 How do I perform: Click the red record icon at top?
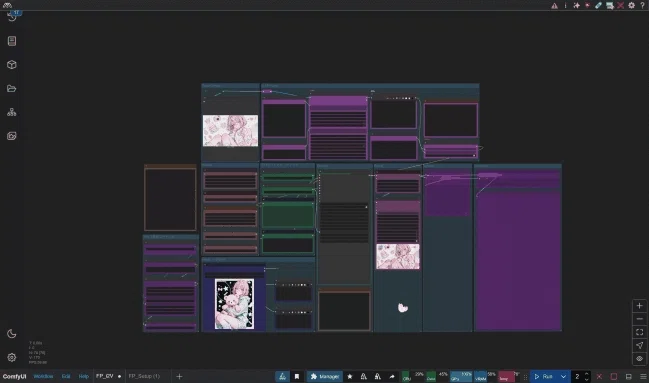[x=587, y=5]
